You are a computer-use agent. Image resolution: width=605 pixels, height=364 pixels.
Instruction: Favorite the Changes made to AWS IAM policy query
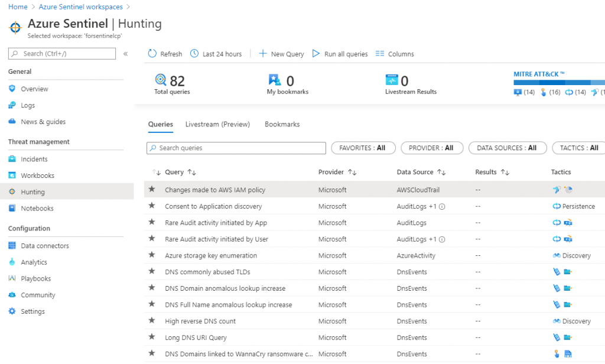(x=152, y=188)
